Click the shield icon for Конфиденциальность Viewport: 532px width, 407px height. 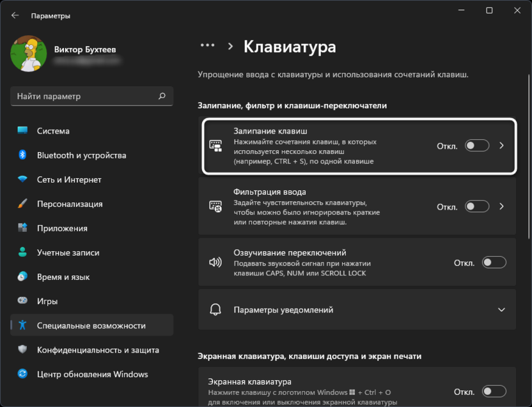tap(22, 349)
